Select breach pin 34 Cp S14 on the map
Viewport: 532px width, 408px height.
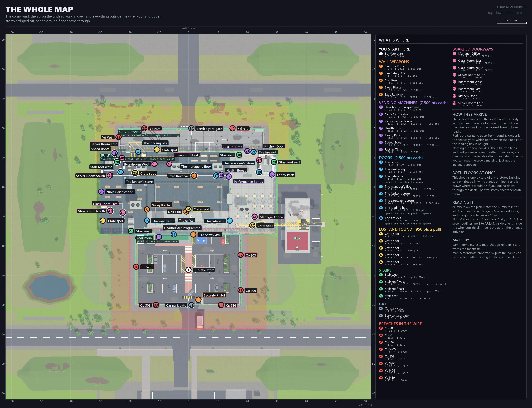coord(221,305)
